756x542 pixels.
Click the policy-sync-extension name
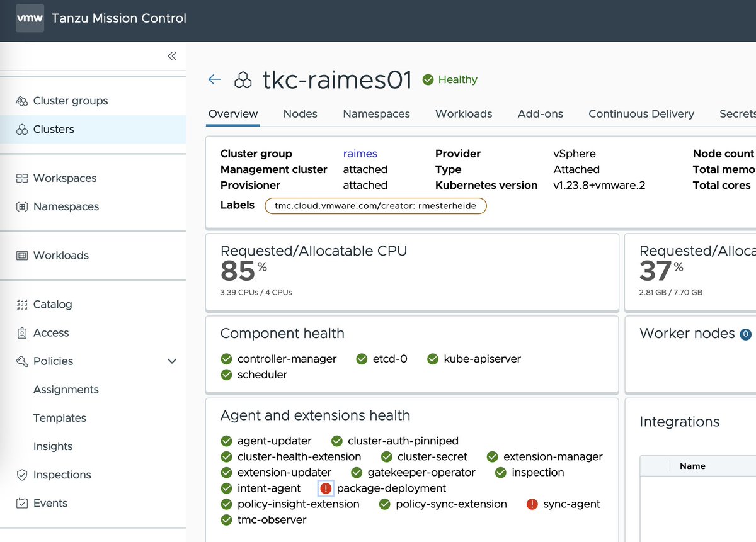pos(451,504)
